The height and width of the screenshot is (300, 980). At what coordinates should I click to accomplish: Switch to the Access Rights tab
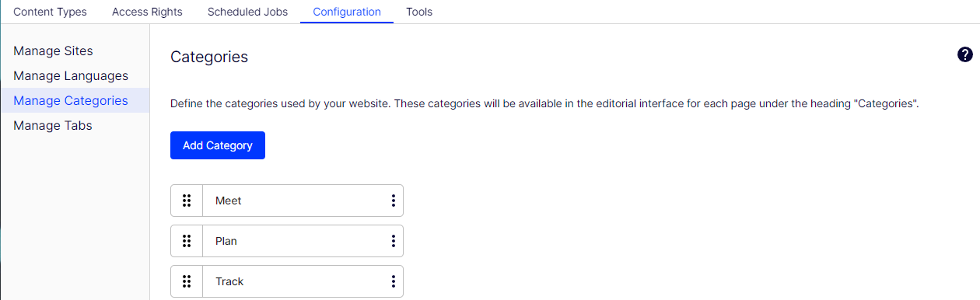[147, 12]
